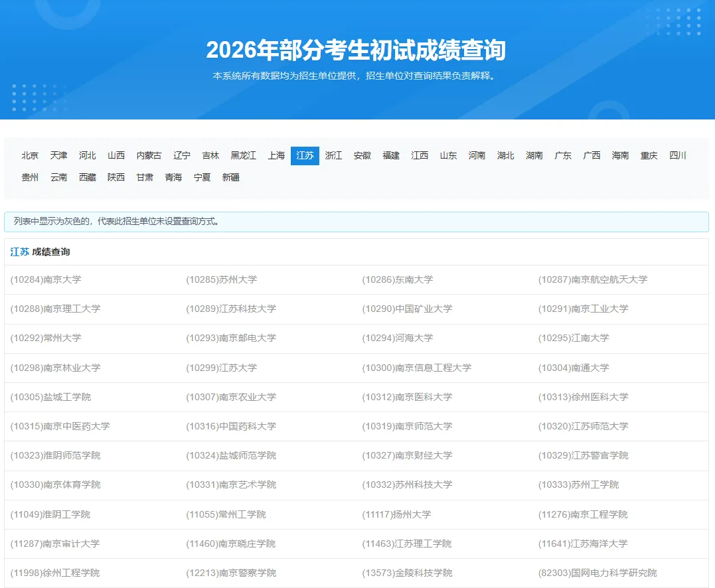Select (10288)南京理工大学

pos(55,309)
